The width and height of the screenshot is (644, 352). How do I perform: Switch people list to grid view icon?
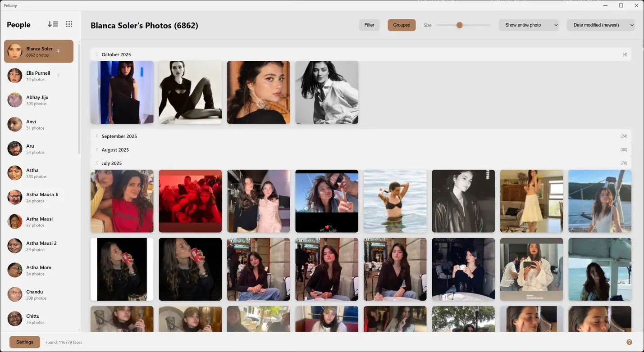pyautogui.click(x=69, y=24)
